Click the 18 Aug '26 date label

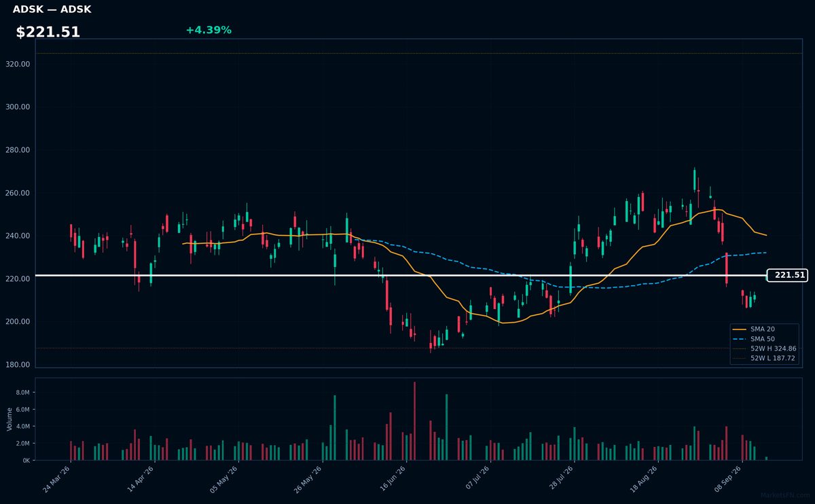[644, 480]
